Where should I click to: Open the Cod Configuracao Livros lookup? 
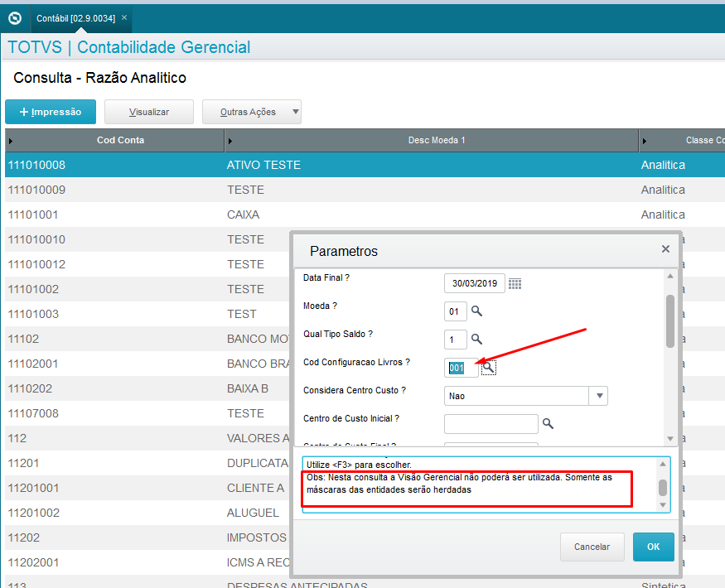coord(489,368)
